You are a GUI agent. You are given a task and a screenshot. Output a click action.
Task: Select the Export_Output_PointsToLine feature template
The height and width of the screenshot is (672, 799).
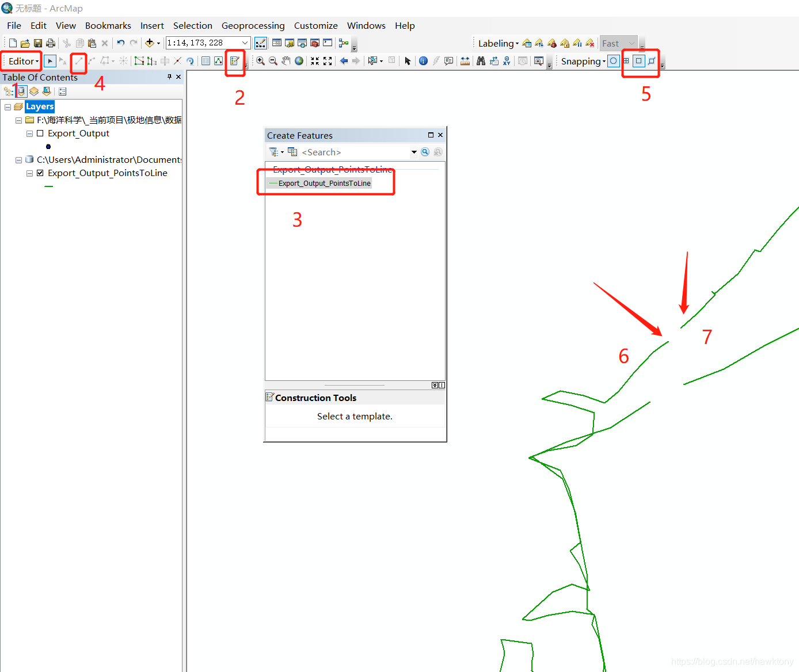tap(319, 183)
